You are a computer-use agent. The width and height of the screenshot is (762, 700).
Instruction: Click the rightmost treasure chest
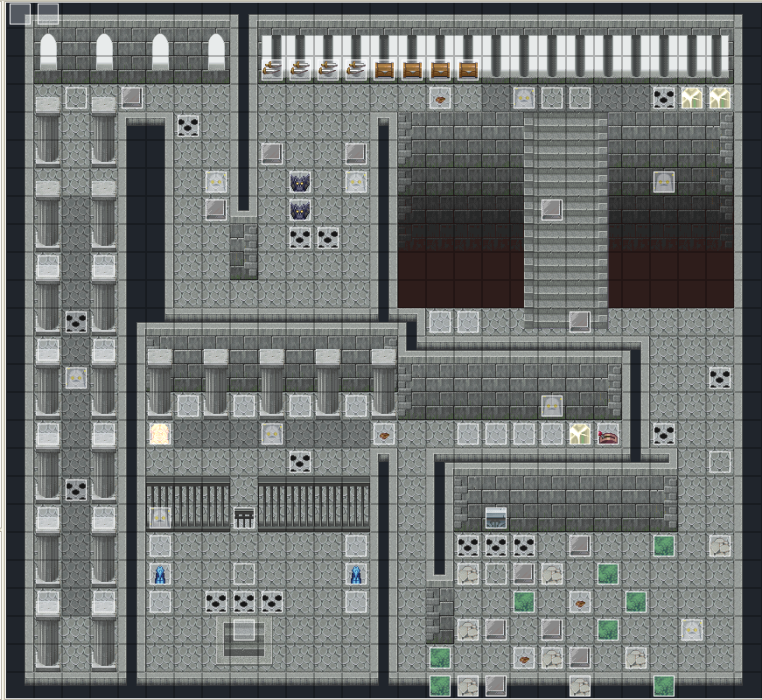(x=468, y=69)
